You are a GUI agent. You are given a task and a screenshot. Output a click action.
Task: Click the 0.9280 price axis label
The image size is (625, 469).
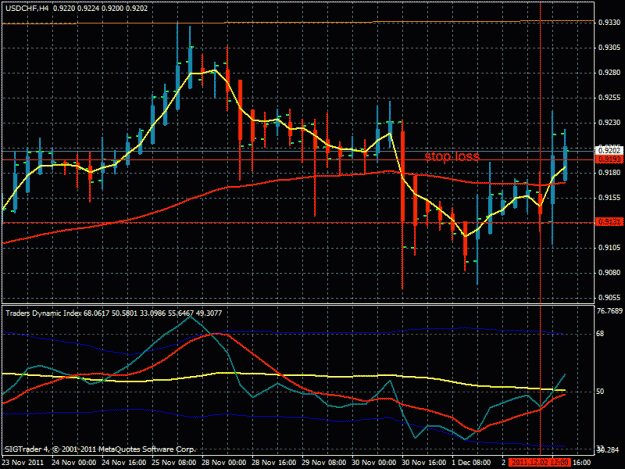coord(609,73)
